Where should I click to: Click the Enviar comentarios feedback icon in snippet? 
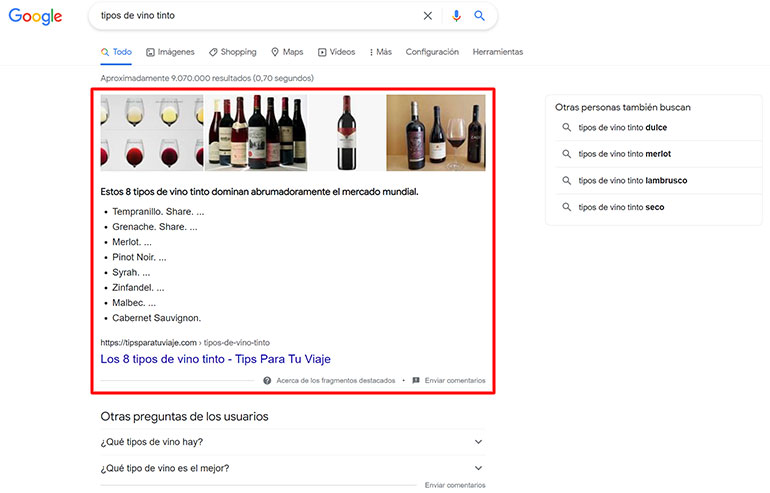[416, 381]
